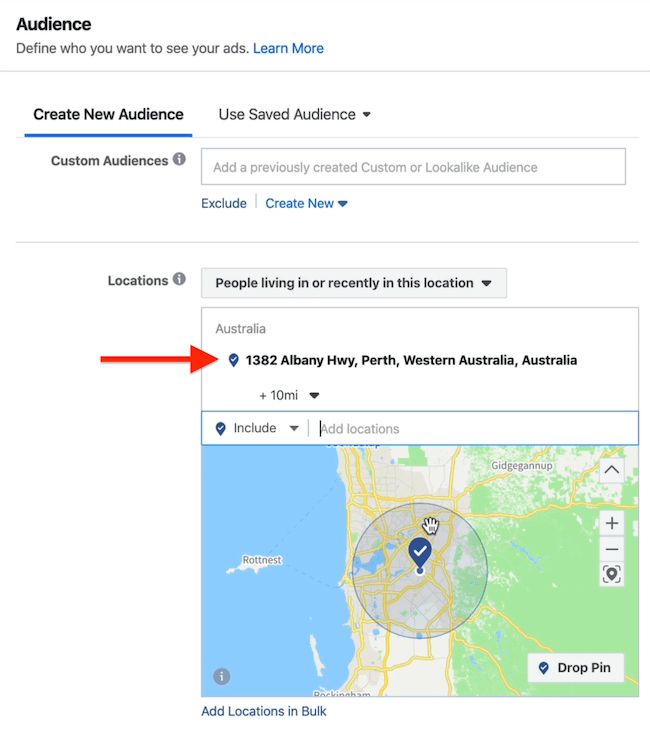
Task: Expand the +10mi radius dropdown
Action: click(x=289, y=395)
